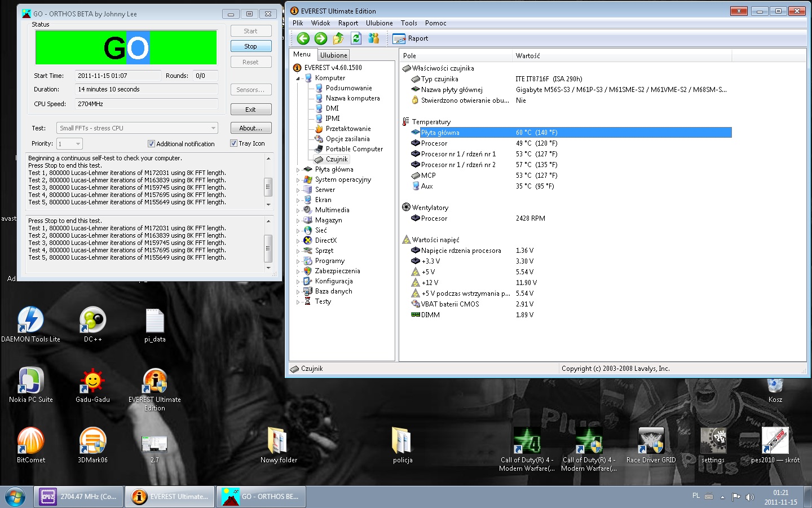Open the Pomoc menu
The width and height of the screenshot is (812, 508).
pos(436,23)
